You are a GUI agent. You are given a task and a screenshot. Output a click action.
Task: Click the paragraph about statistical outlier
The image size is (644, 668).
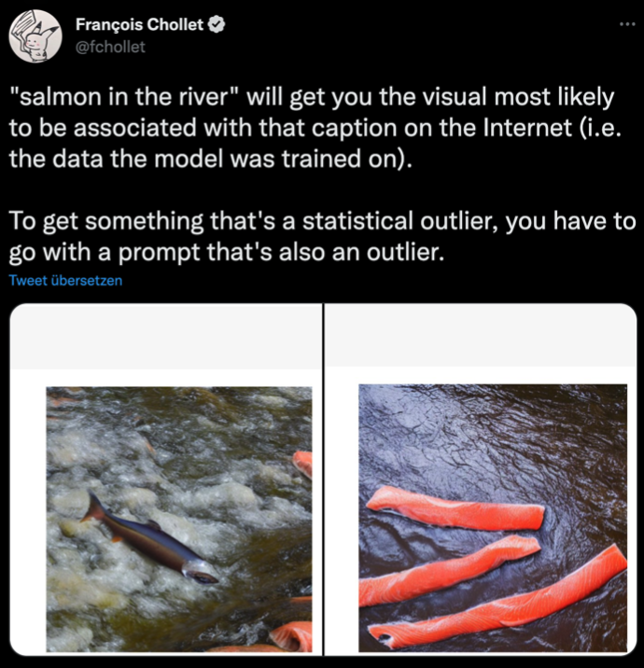point(322,236)
